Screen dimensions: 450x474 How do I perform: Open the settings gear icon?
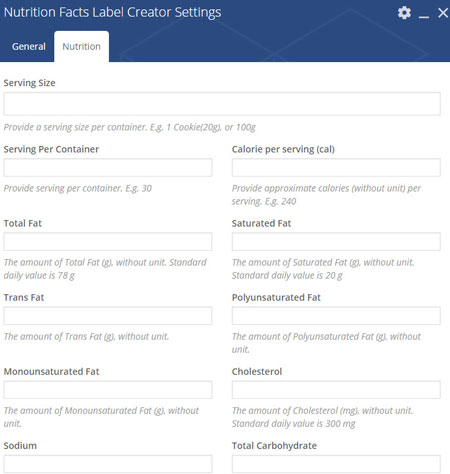tap(404, 13)
